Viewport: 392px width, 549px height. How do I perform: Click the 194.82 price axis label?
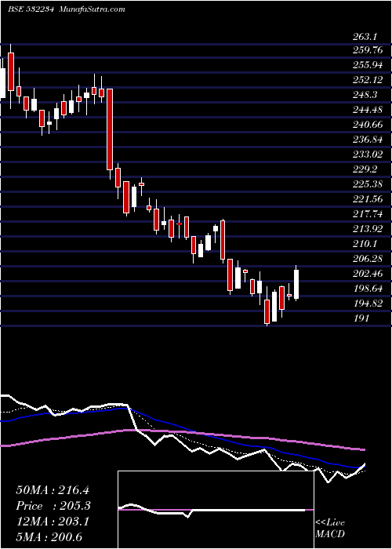click(368, 304)
